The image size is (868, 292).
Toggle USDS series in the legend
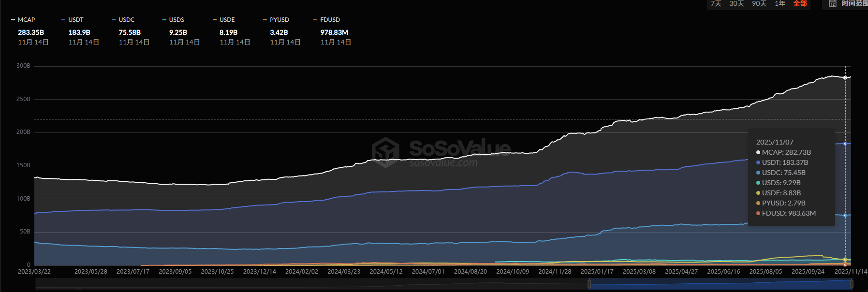pyautogui.click(x=174, y=20)
